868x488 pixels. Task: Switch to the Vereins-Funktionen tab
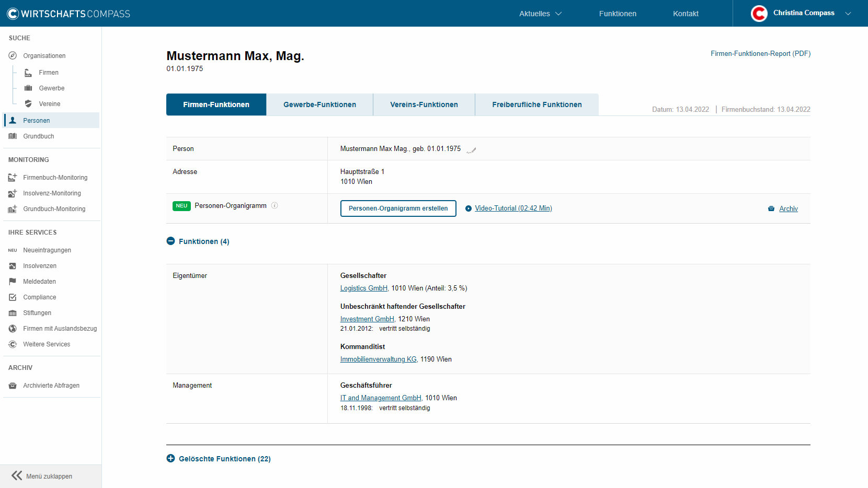click(x=424, y=104)
